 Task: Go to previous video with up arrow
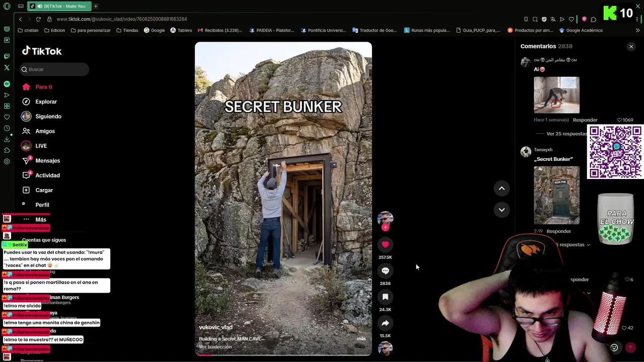tap(502, 189)
